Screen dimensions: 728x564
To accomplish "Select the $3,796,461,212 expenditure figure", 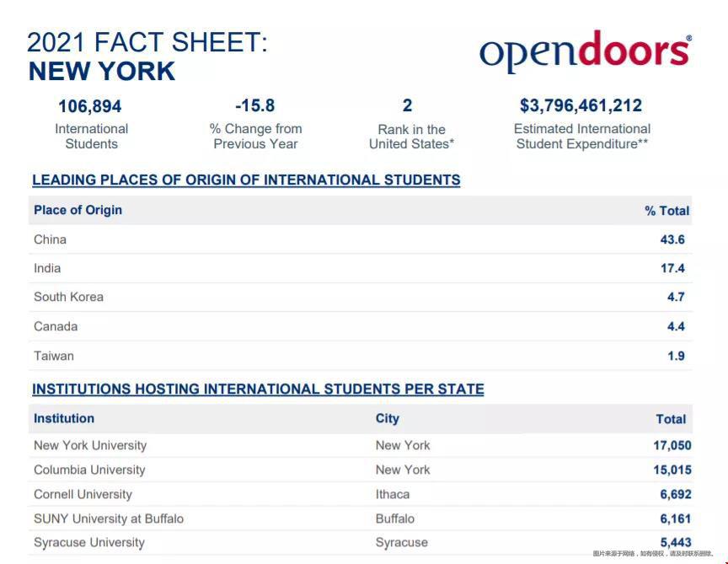I will (x=581, y=105).
